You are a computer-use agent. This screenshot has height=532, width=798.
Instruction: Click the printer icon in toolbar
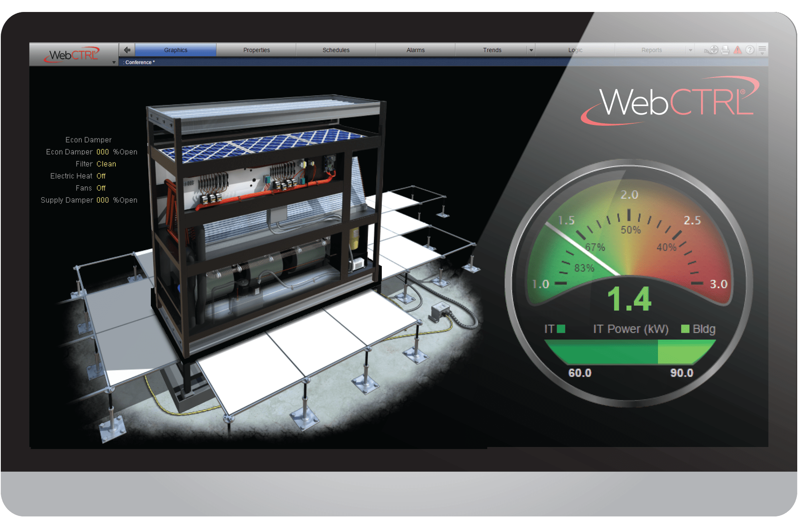tap(725, 50)
